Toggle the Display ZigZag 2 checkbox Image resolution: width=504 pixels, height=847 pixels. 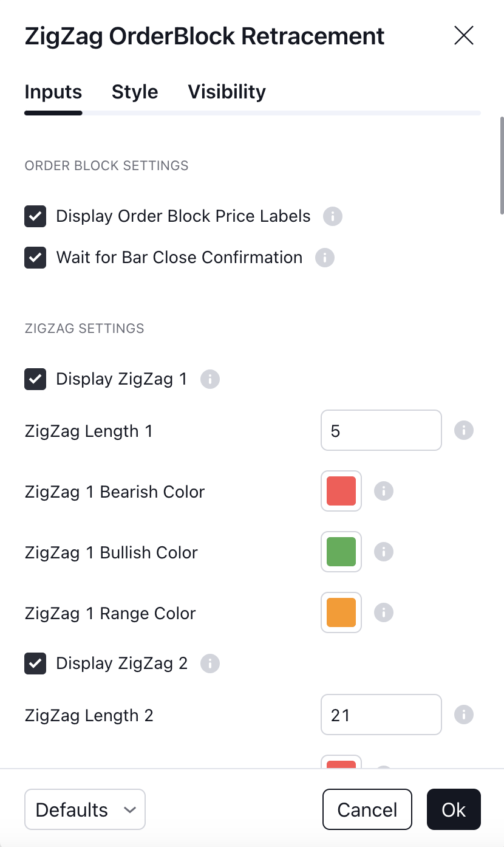35,664
